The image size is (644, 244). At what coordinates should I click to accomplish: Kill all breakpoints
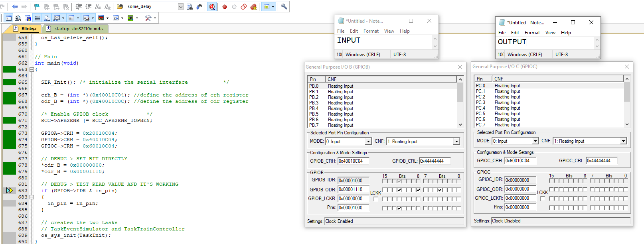pos(253,7)
